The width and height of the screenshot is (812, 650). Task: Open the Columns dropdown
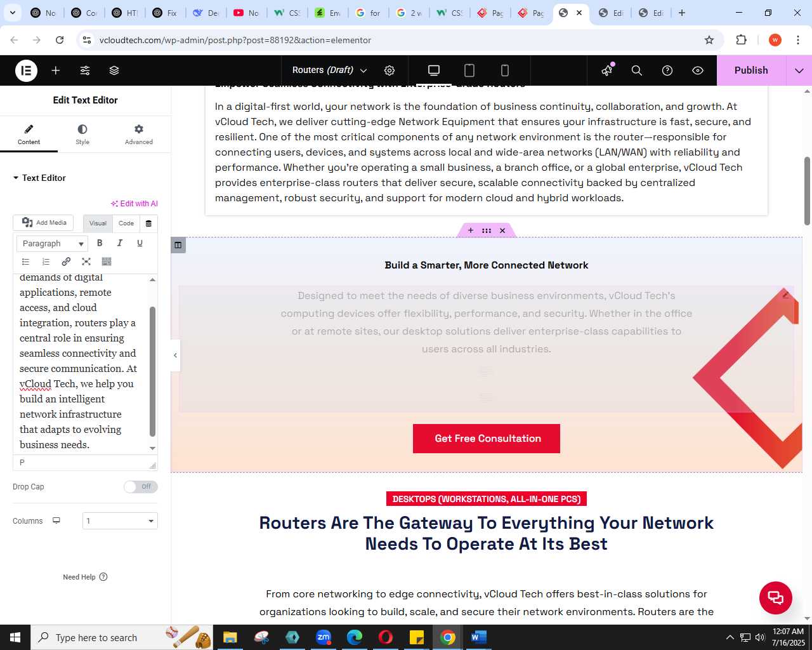120,521
